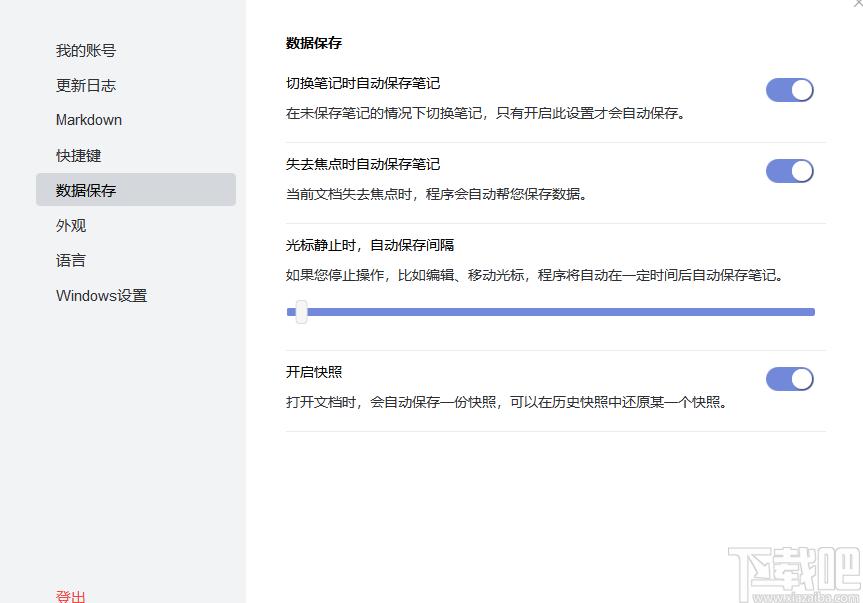Click the 数据保存 page heading
This screenshot has width=863, height=603.
314,43
